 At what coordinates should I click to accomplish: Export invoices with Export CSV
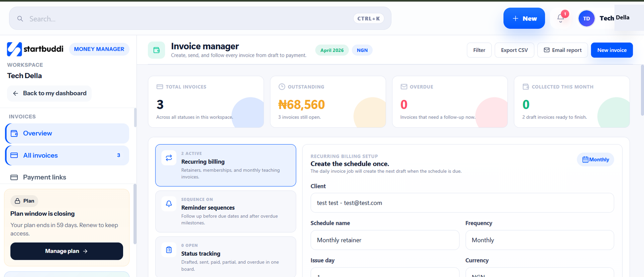click(x=514, y=50)
